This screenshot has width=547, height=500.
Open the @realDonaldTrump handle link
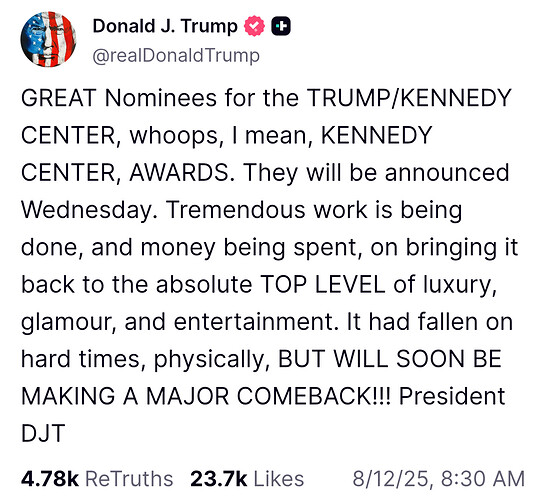tap(176, 55)
